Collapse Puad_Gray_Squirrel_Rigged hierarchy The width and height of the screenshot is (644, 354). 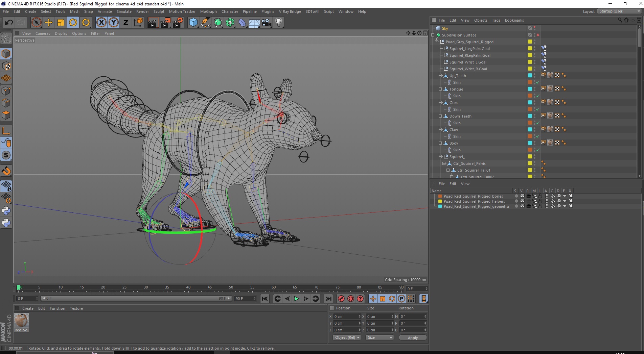point(437,42)
